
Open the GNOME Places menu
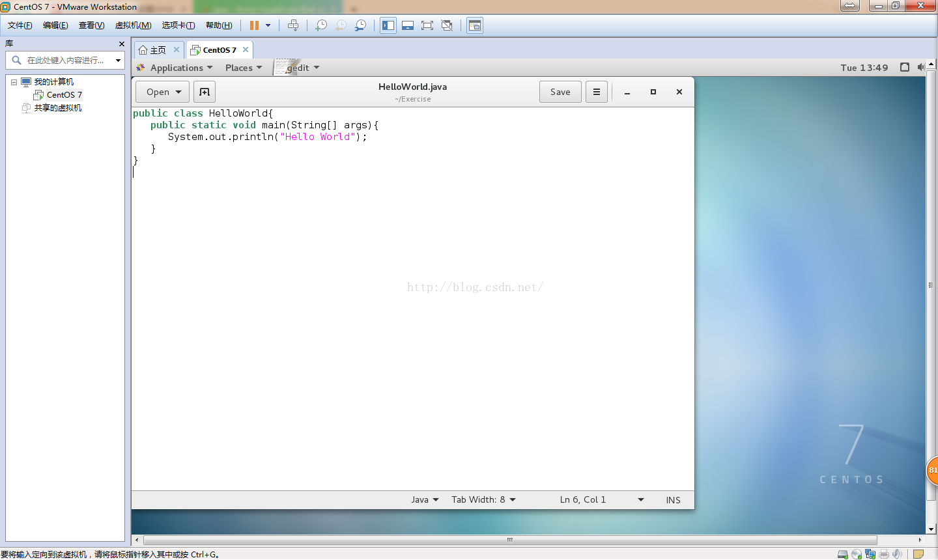pos(244,68)
